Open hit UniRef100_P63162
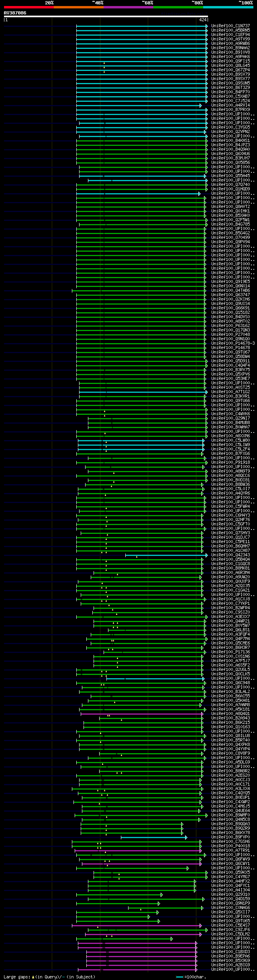The width and height of the screenshot is (257, 980). (x=230, y=326)
